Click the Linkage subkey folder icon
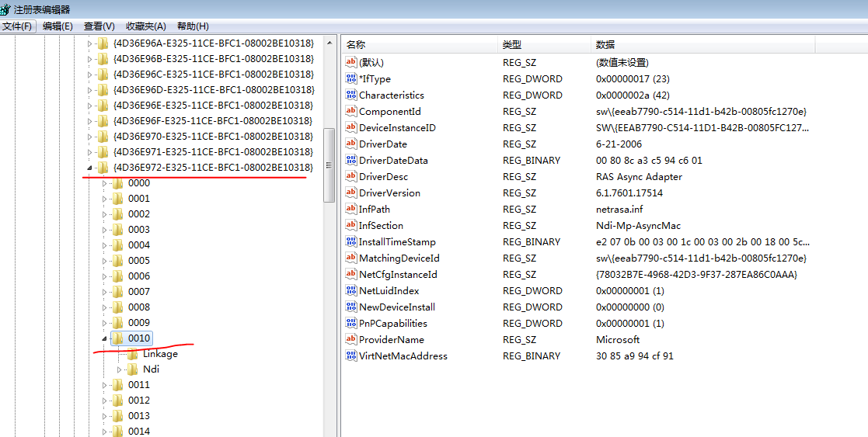This screenshot has height=437, width=868. click(x=133, y=354)
